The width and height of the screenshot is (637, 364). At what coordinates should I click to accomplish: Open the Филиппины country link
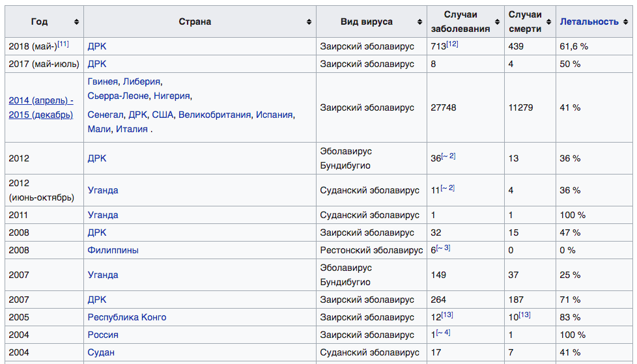113,250
